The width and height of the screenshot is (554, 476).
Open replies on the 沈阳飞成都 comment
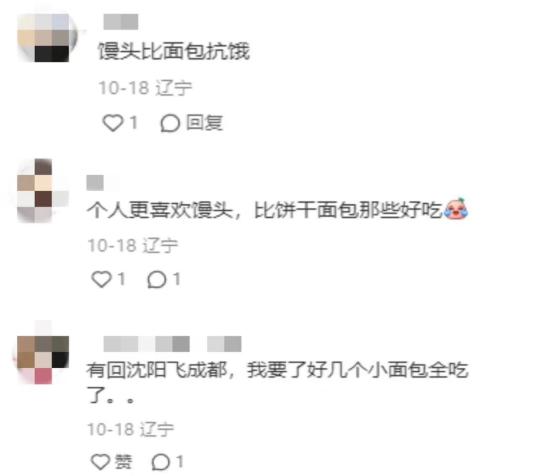[161, 462]
